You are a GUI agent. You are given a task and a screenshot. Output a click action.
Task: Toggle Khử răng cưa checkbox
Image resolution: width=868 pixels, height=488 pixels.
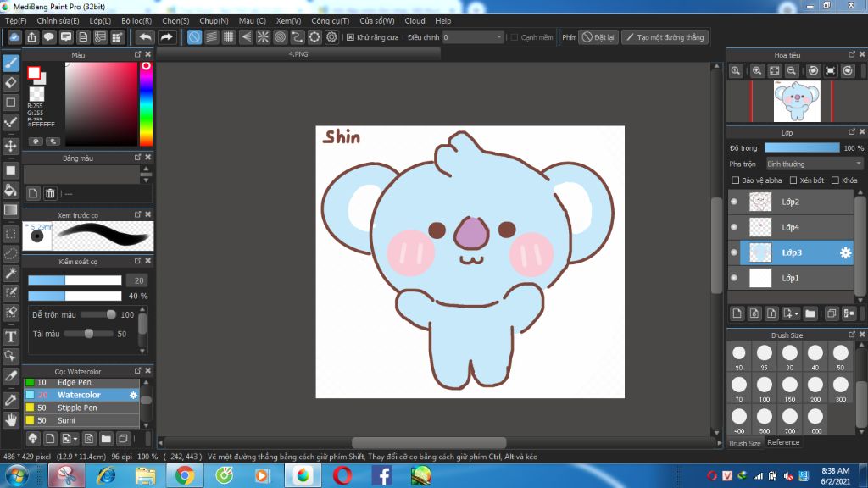pos(350,37)
